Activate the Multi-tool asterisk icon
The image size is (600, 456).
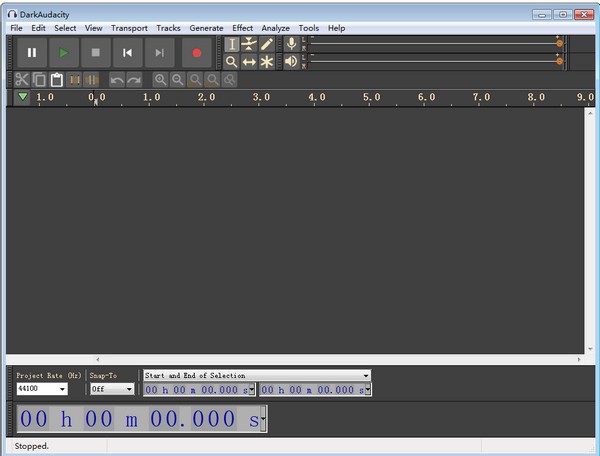tap(267, 62)
